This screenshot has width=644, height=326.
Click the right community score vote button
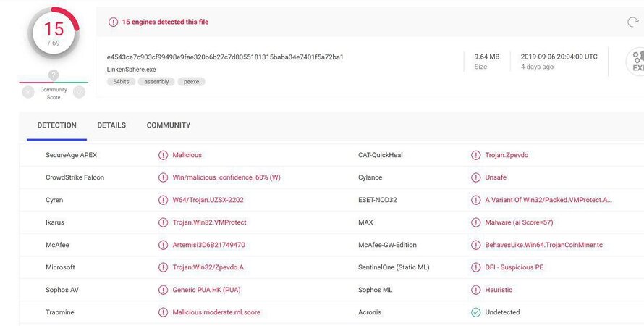[79, 92]
